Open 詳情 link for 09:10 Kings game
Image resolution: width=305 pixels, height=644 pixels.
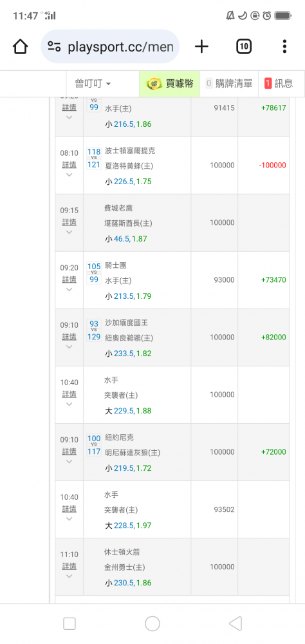point(69,337)
